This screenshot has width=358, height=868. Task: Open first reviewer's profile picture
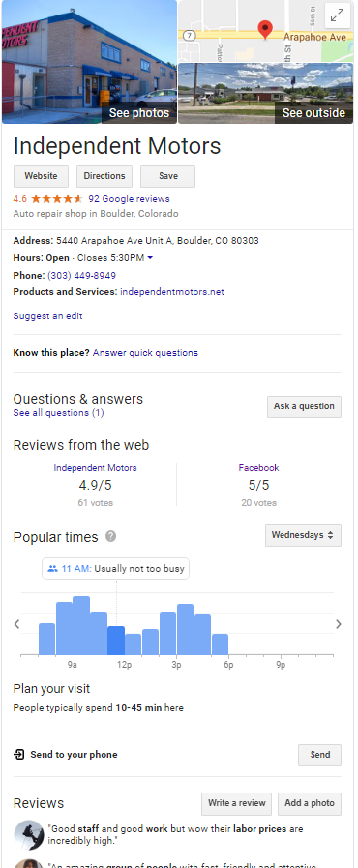tap(29, 835)
